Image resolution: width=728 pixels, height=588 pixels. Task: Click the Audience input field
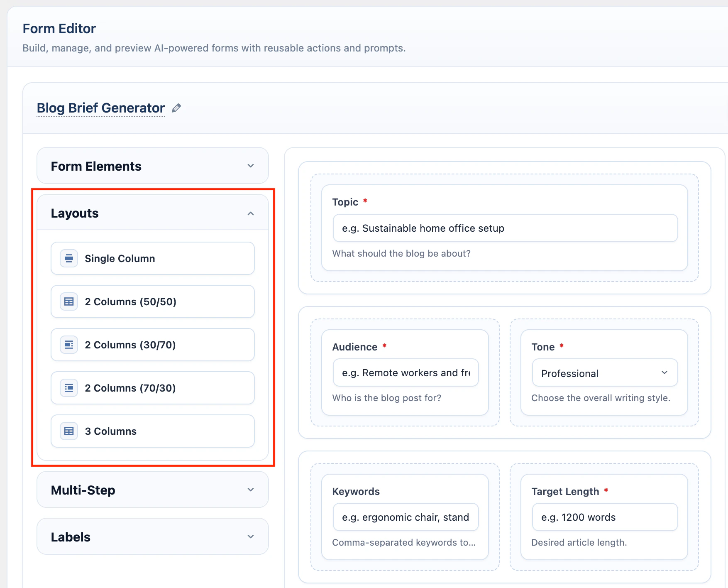coord(406,373)
